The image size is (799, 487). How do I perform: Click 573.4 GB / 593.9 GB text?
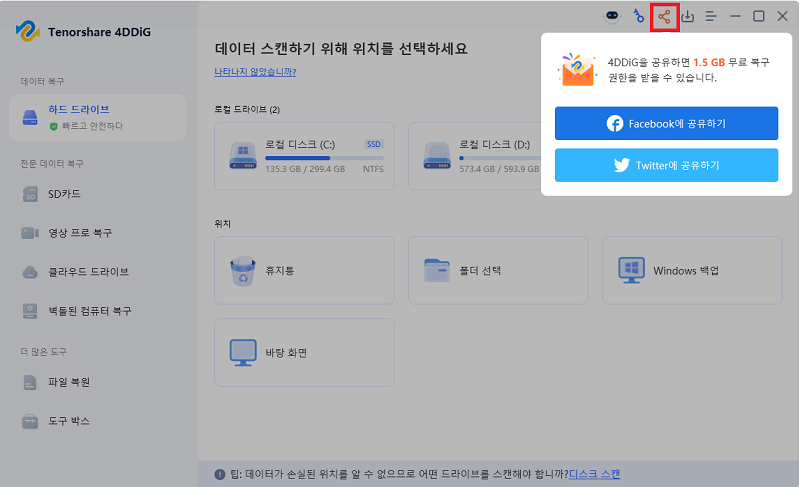point(499,169)
